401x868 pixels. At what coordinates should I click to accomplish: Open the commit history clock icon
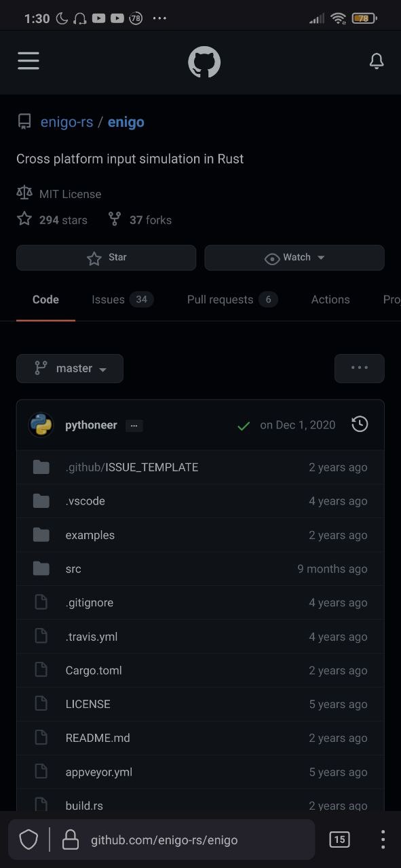pyautogui.click(x=360, y=425)
